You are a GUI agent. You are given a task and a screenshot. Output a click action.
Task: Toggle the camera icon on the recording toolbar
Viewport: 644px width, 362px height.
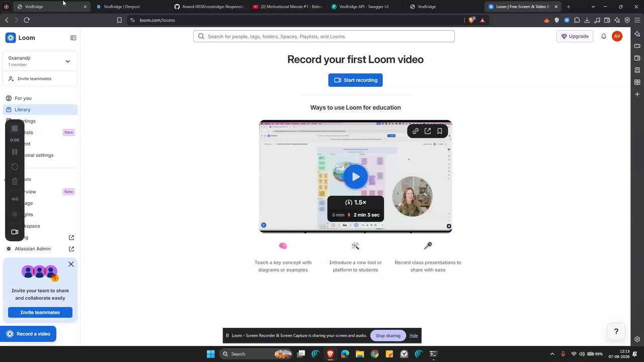coord(15,232)
